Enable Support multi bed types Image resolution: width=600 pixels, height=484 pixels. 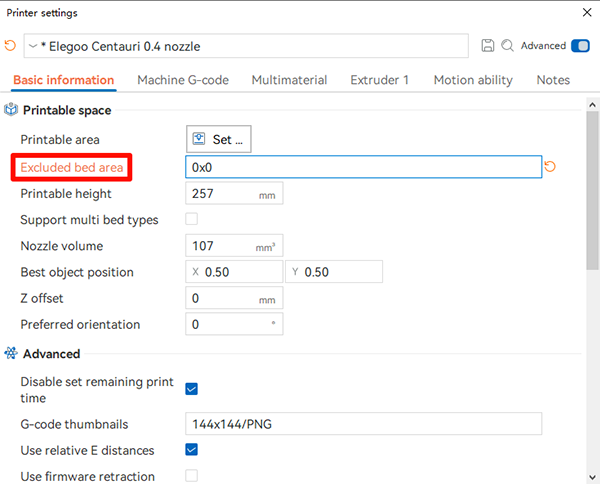(x=192, y=220)
